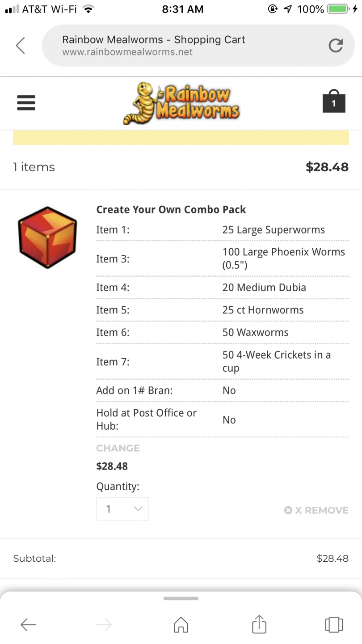Image resolution: width=362 pixels, height=644 pixels.
Task: Tap the Wi-Fi status icon
Action: click(88, 9)
